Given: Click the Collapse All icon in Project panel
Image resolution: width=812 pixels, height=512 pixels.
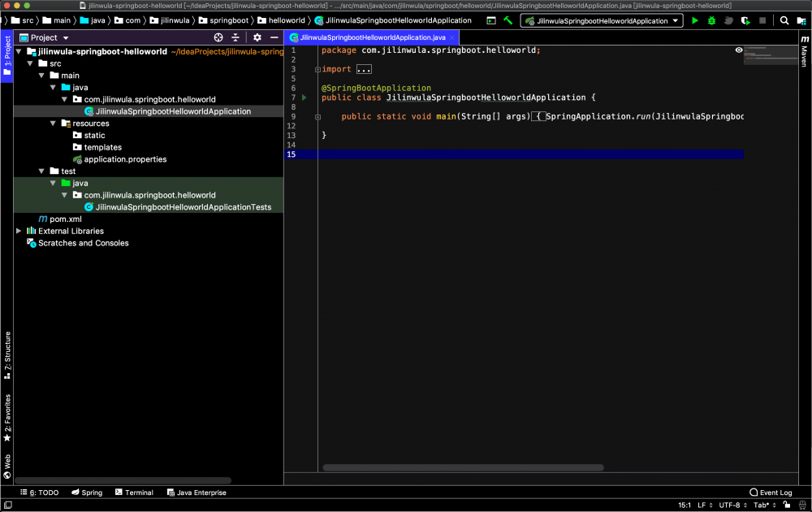Looking at the screenshot, I should (235, 37).
